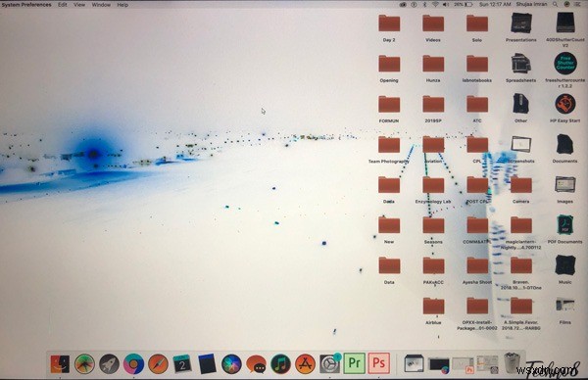The height and width of the screenshot is (380, 588).
Task: Open Messages app from the dock
Action: point(256,363)
